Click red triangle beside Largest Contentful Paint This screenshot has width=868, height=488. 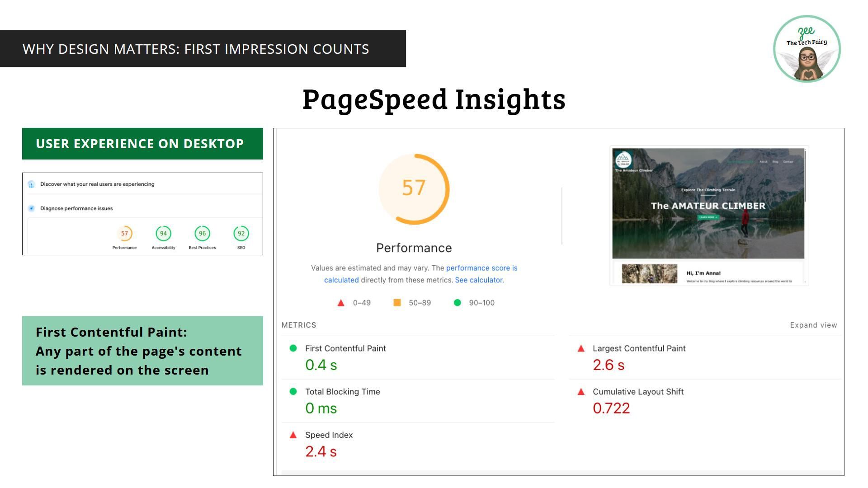coord(581,348)
